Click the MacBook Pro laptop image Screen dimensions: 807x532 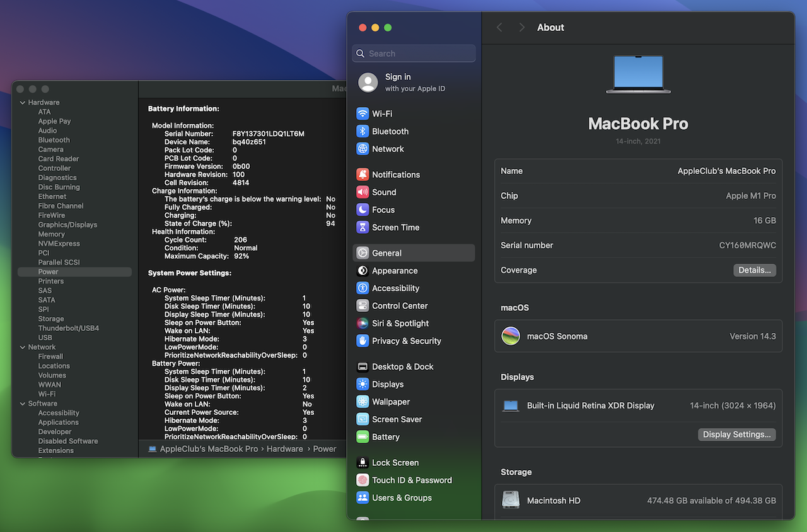click(x=638, y=74)
